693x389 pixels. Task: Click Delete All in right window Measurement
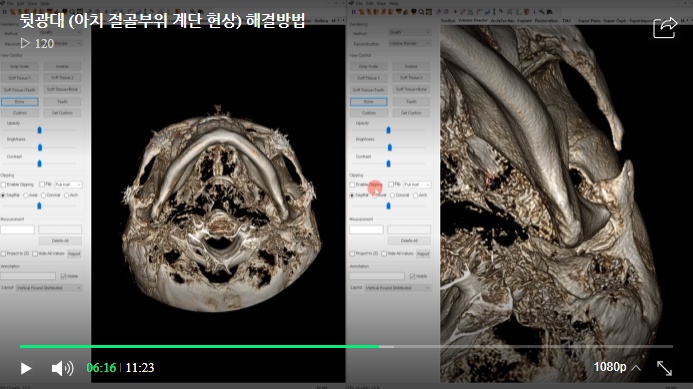click(x=409, y=241)
